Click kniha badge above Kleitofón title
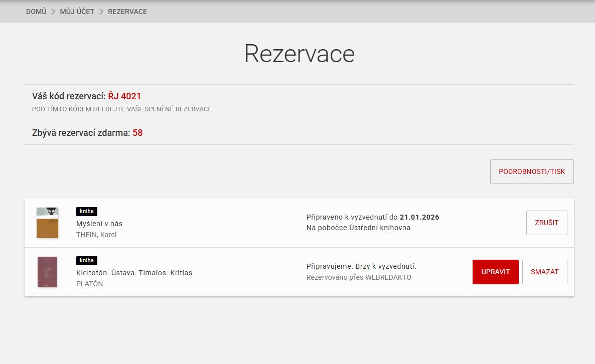 86,261
